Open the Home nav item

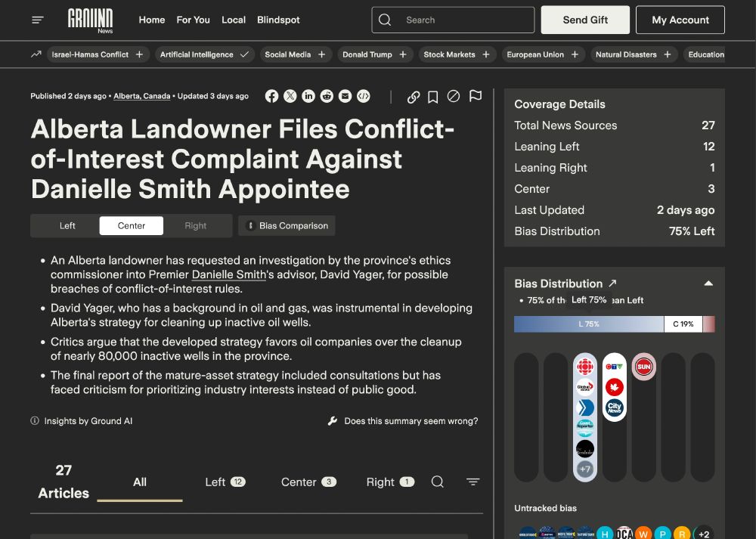[x=152, y=20]
